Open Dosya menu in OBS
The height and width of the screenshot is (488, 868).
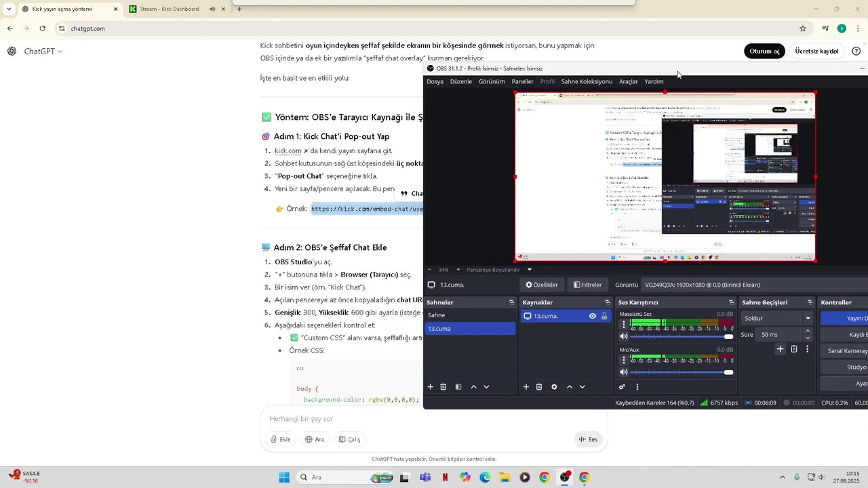(x=435, y=81)
